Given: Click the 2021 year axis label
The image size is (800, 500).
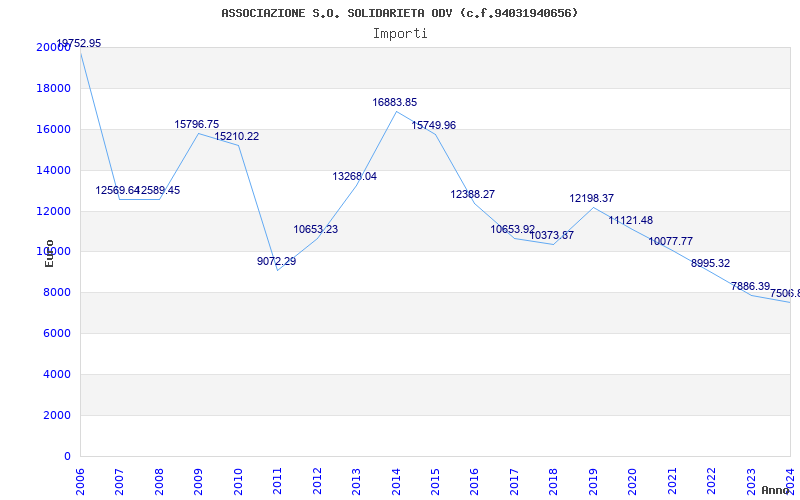Looking at the screenshot, I should [672, 482].
